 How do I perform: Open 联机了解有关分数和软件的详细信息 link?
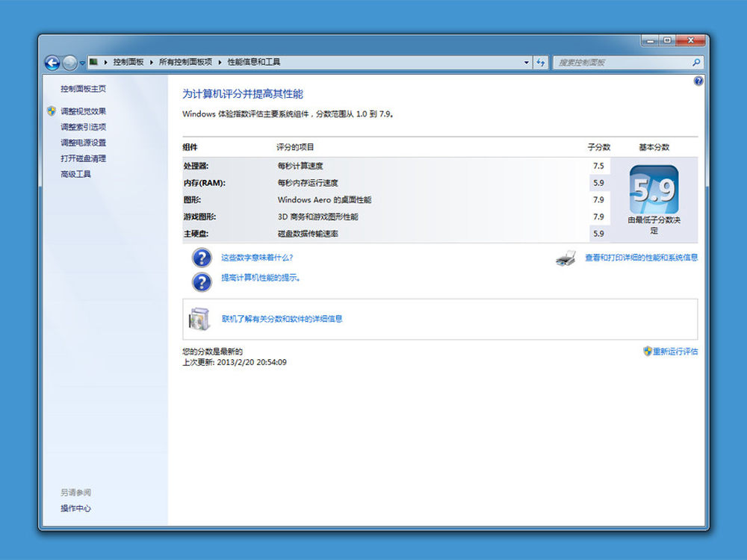click(x=282, y=319)
